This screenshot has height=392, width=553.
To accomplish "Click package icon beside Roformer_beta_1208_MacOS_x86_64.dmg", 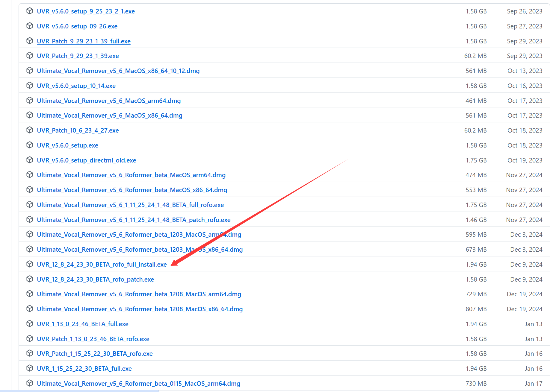I will [30, 309].
